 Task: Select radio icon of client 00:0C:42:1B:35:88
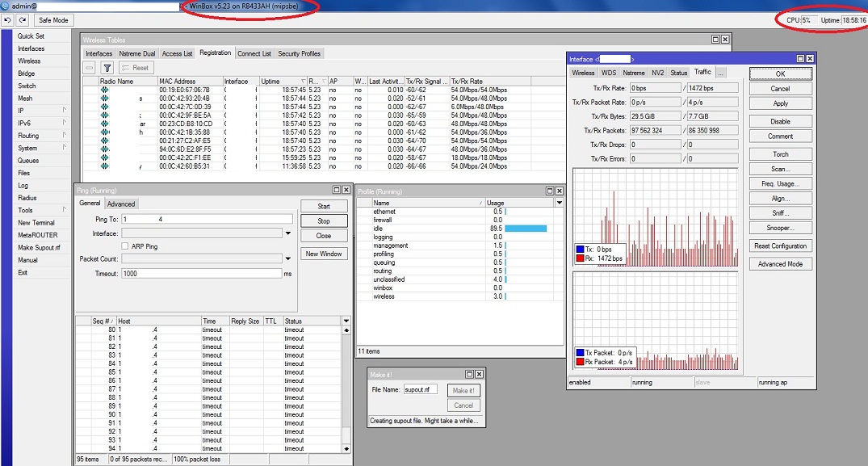105,132
